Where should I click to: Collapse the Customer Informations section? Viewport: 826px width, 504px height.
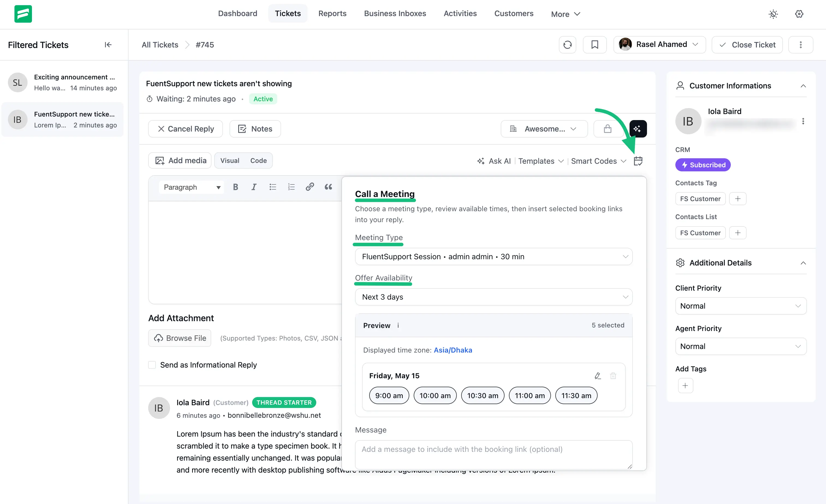point(803,86)
